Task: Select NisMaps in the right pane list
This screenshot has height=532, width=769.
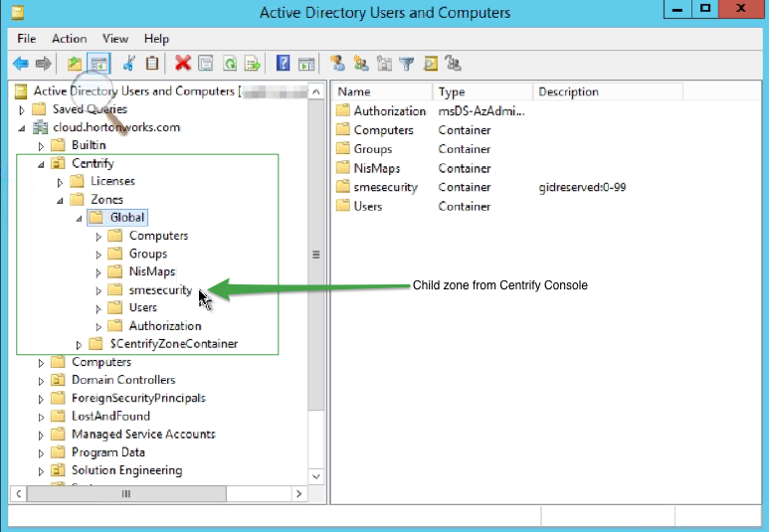Action: (x=376, y=168)
